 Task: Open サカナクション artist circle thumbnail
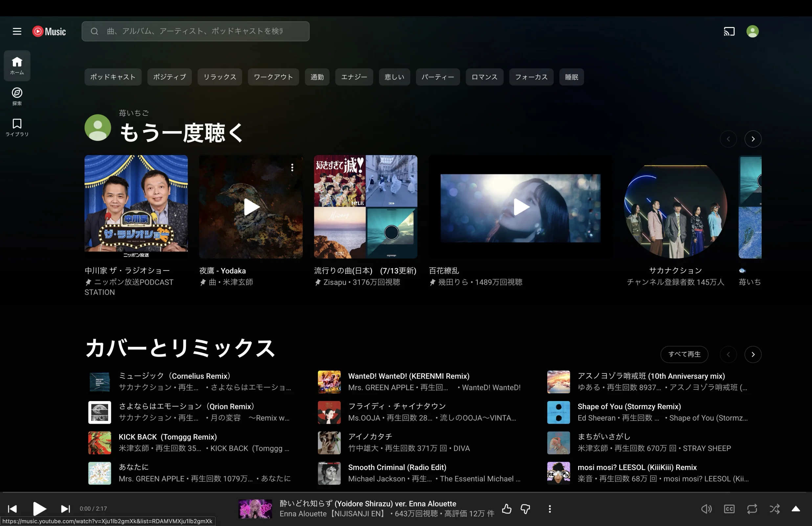click(x=675, y=207)
